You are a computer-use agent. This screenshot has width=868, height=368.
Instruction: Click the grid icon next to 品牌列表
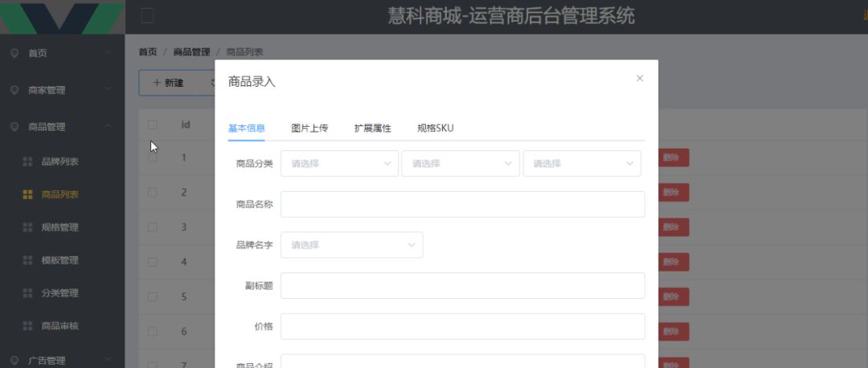tap(27, 162)
